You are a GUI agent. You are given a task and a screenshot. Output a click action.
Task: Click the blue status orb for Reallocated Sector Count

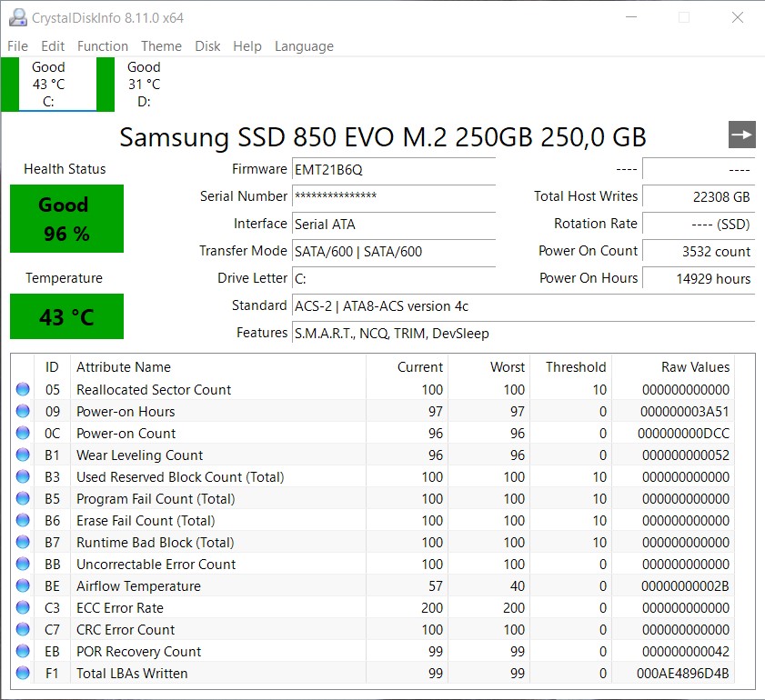(x=23, y=389)
